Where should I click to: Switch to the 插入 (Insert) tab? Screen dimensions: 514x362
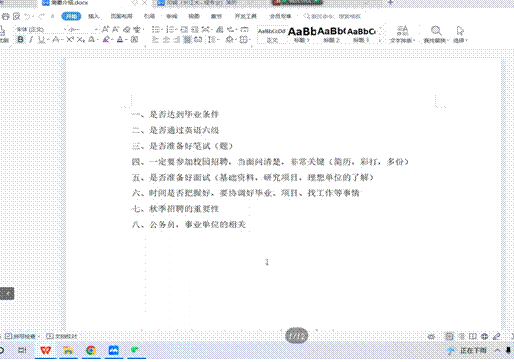(x=94, y=16)
